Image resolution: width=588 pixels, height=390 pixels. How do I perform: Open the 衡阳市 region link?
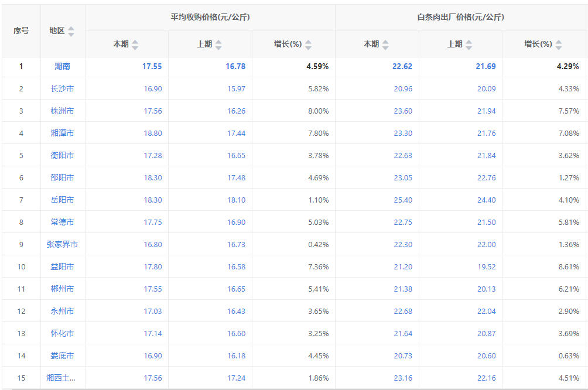62,155
